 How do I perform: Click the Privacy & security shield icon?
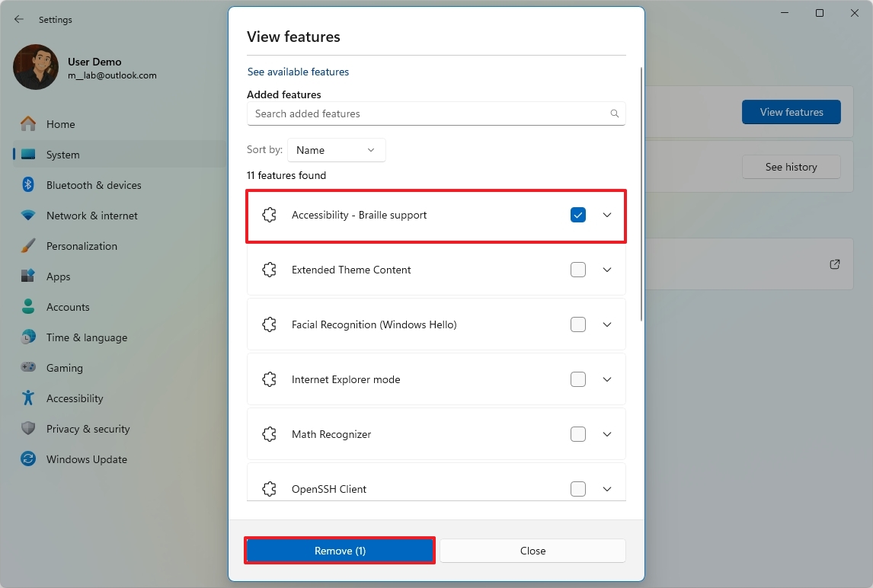[28, 429]
